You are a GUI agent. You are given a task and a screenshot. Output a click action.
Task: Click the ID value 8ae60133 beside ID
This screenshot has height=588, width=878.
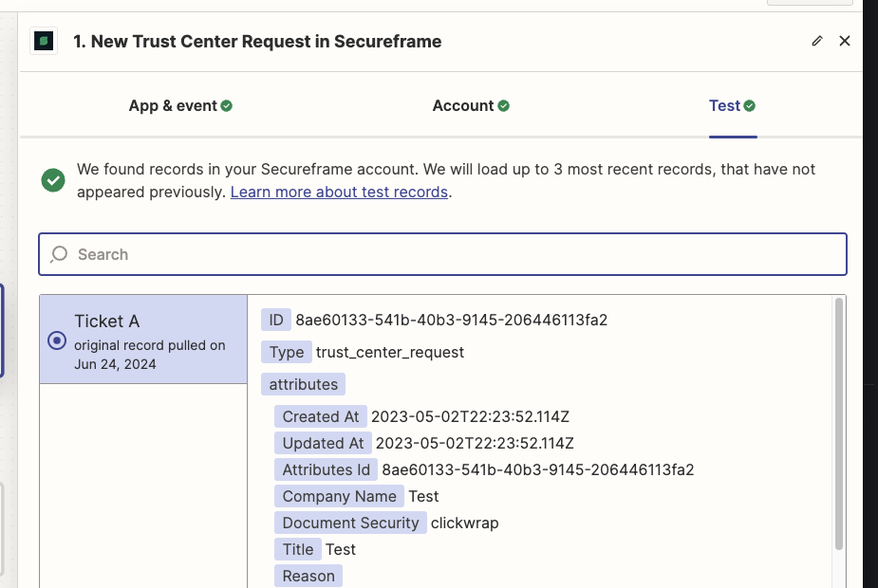point(451,320)
